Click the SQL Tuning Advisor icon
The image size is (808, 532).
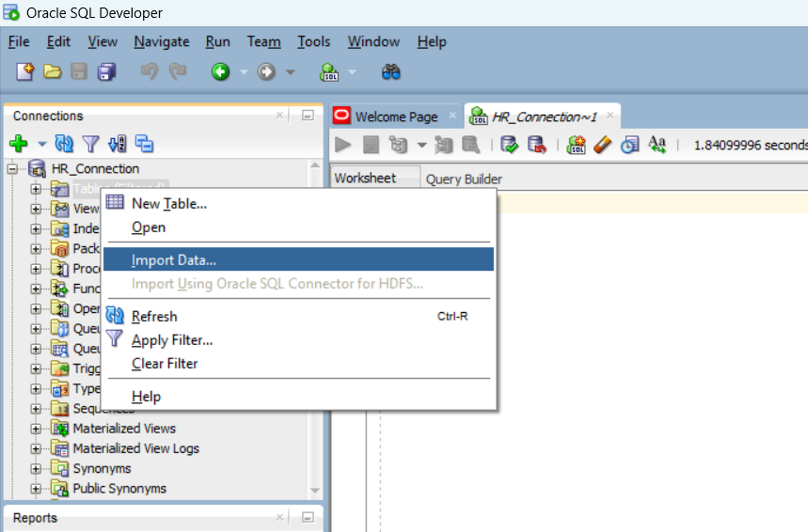click(x=470, y=145)
